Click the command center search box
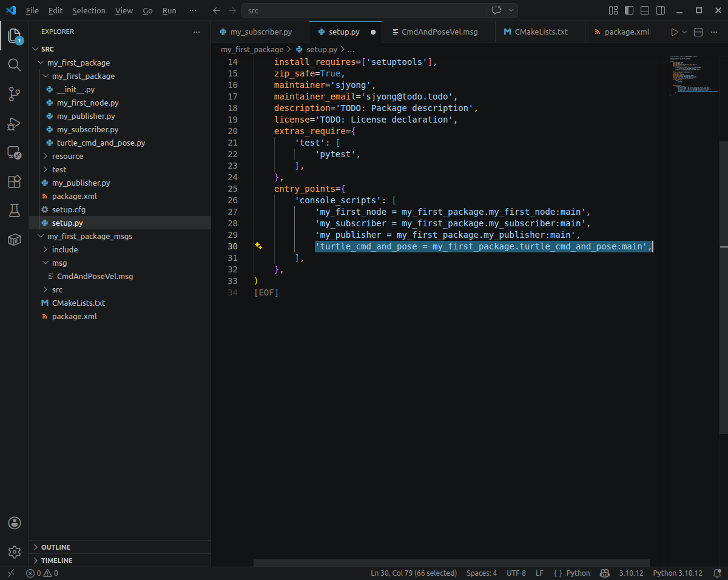The height and width of the screenshot is (580, 728). 364,11
